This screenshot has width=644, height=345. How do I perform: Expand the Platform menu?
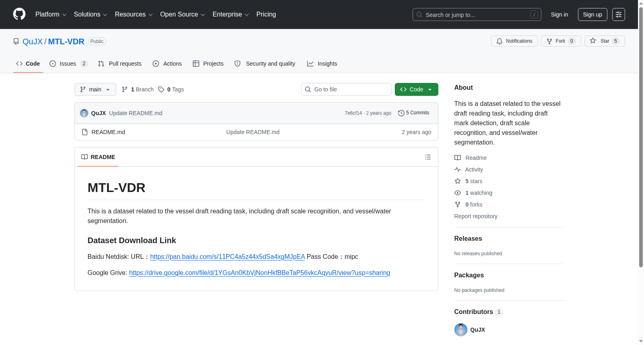[x=51, y=14]
